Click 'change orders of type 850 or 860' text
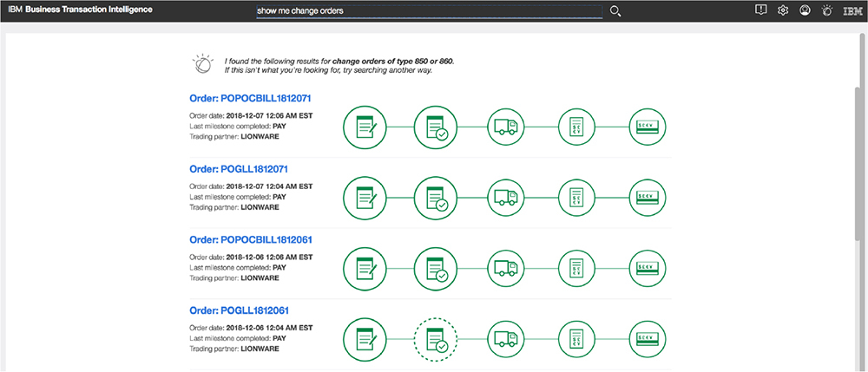Viewport: 868px width, 372px height. click(393, 62)
